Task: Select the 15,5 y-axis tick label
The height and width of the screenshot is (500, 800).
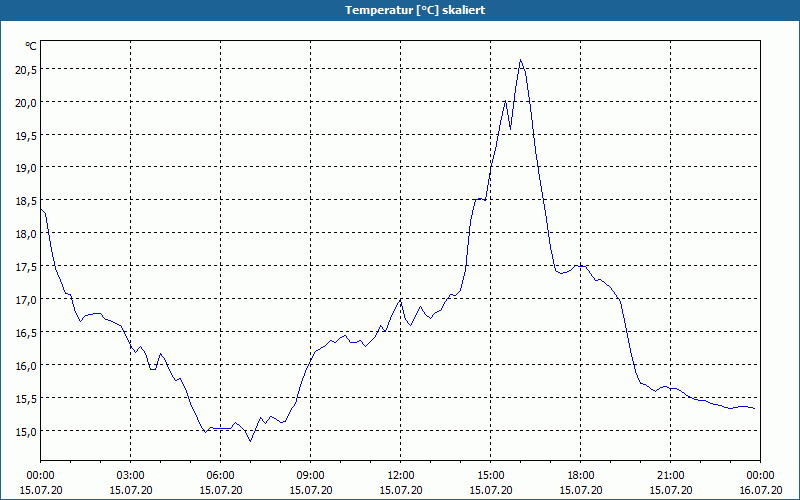Action: tap(26, 400)
